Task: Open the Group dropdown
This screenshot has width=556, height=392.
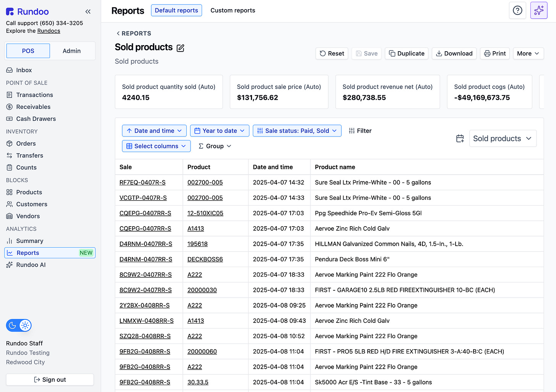Action: [215, 146]
